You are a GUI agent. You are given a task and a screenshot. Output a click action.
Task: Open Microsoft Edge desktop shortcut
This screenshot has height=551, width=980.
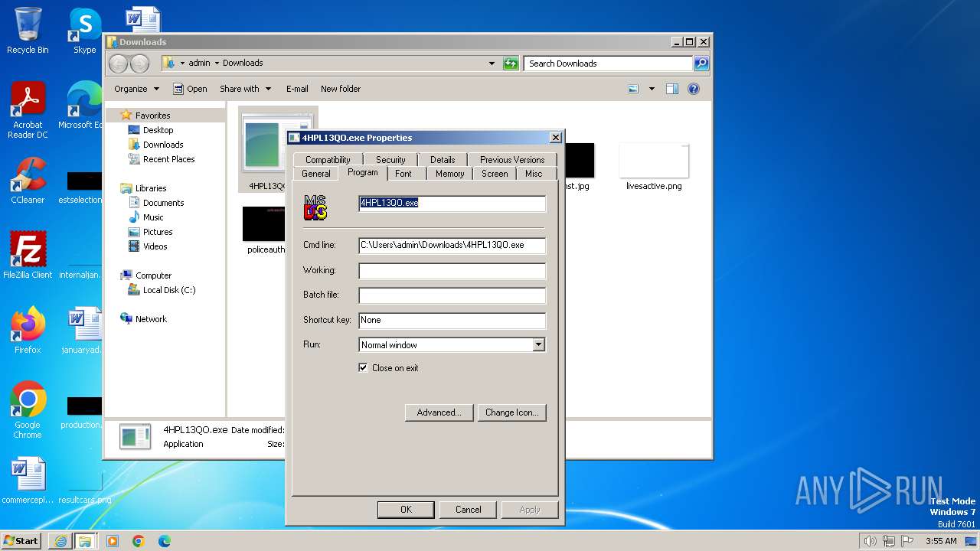[x=83, y=105]
